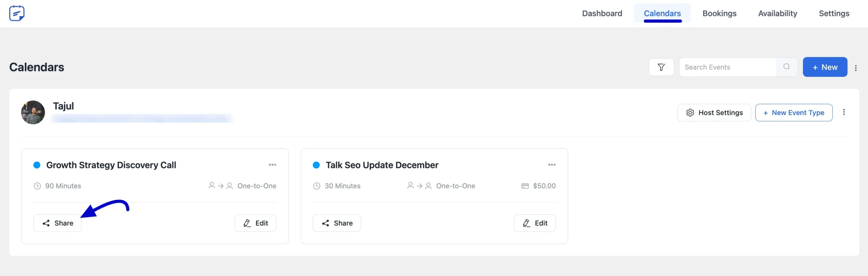Click the Search Events input field

coord(727,67)
